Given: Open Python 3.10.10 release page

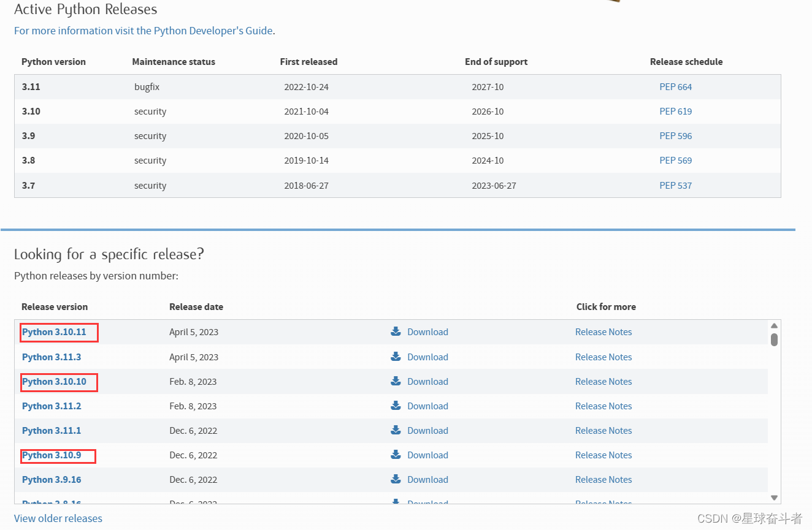Looking at the screenshot, I should [x=54, y=381].
